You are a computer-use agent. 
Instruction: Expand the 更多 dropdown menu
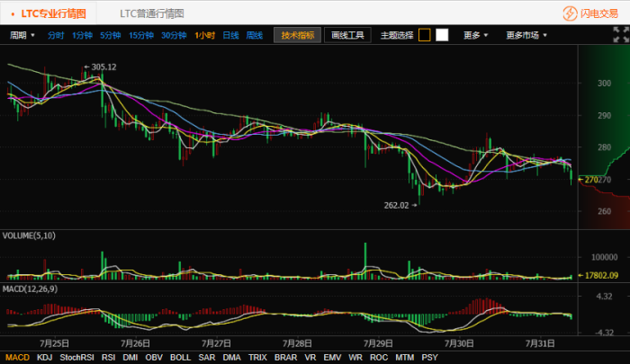pyautogui.click(x=476, y=35)
